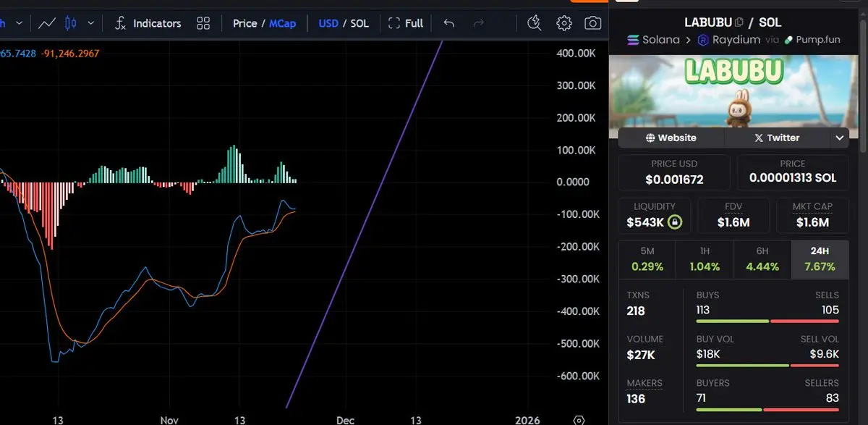This screenshot has height=425, width=868.
Task: Redo the chart action
Action: pyautogui.click(x=478, y=23)
